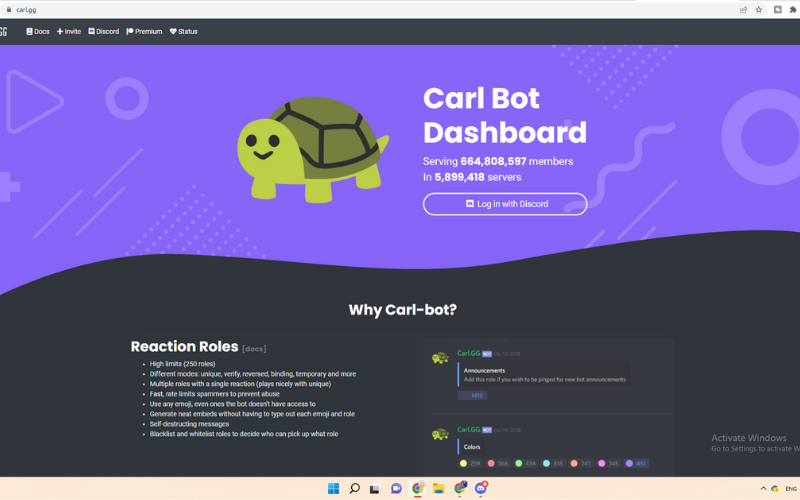Click the CarlGG username dated 05/13/2018
Viewport: 800px width, 500px height.
pyautogui.click(x=468, y=353)
